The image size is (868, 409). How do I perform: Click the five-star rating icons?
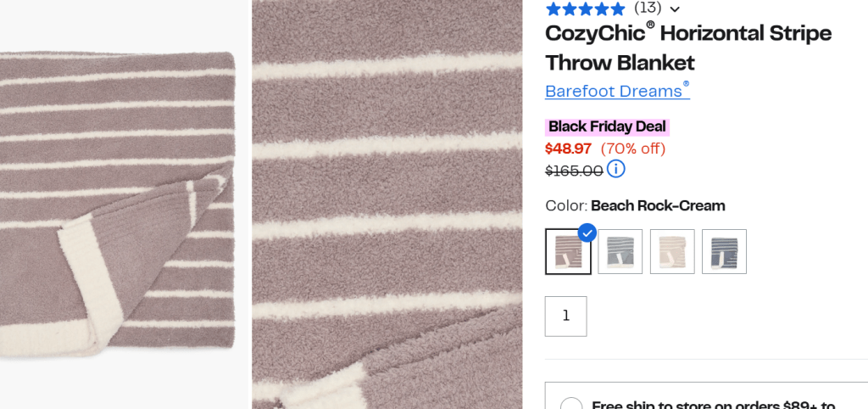(585, 8)
